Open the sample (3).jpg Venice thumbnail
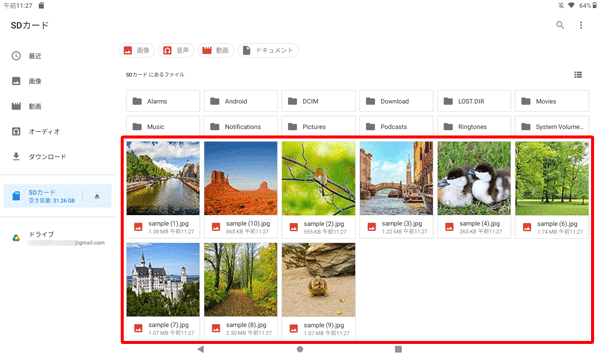This screenshot has height=360, width=600. click(396, 178)
